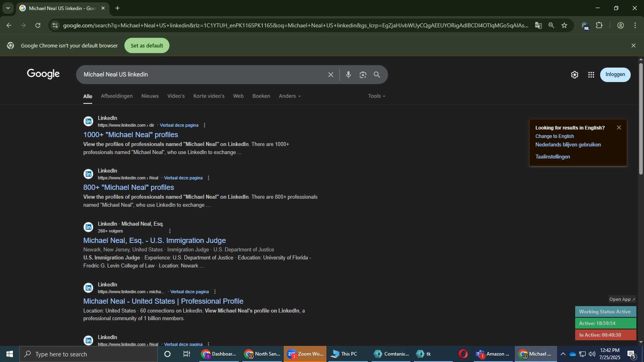The width and height of the screenshot is (644, 362).
Task: Open the Google apps grid icon
Action: (x=591, y=75)
